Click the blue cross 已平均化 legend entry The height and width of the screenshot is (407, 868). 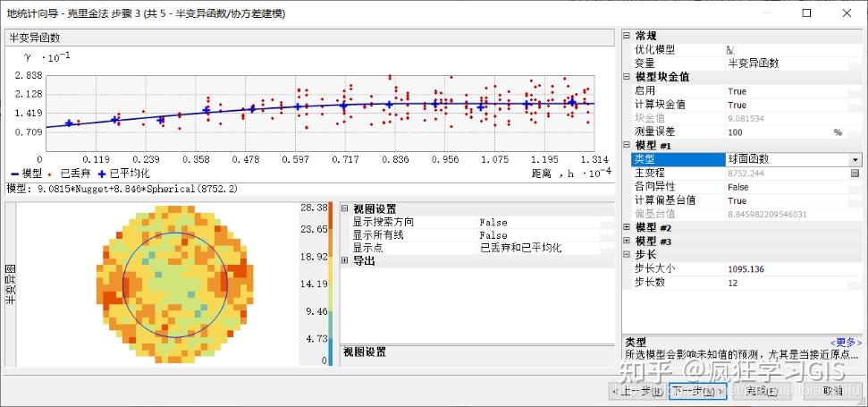coord(123,174)
